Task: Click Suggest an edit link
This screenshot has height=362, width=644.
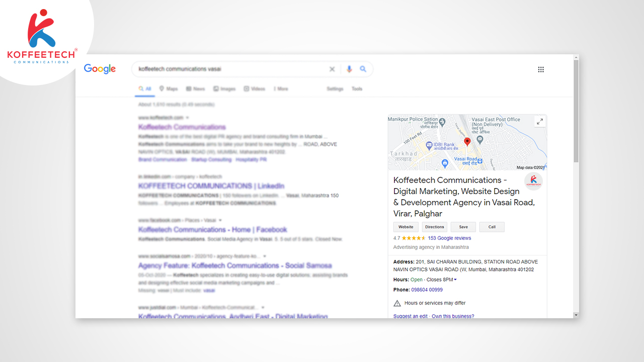Action: pyautogui.click(x=411, y=316)
